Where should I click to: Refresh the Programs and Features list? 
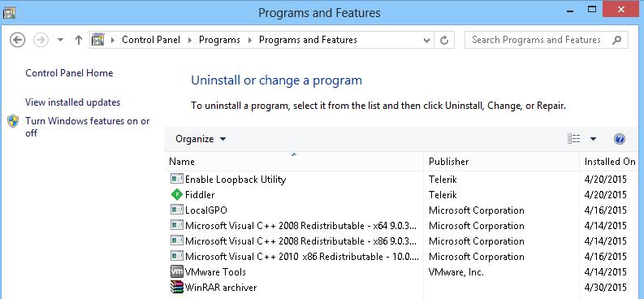(444, 41)
